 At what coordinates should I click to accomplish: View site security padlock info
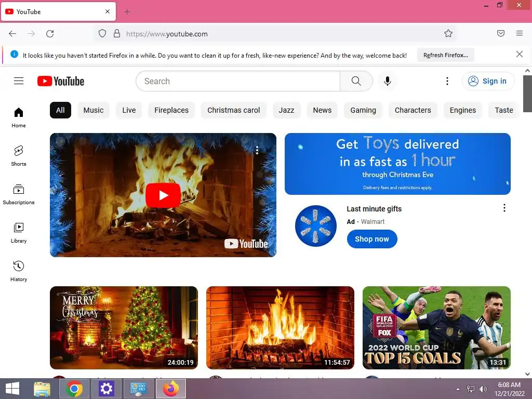point(117,34)
